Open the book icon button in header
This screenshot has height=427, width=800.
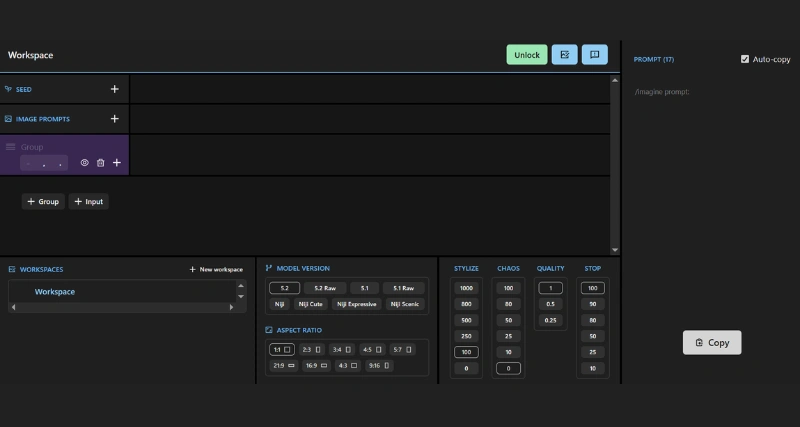594,55
